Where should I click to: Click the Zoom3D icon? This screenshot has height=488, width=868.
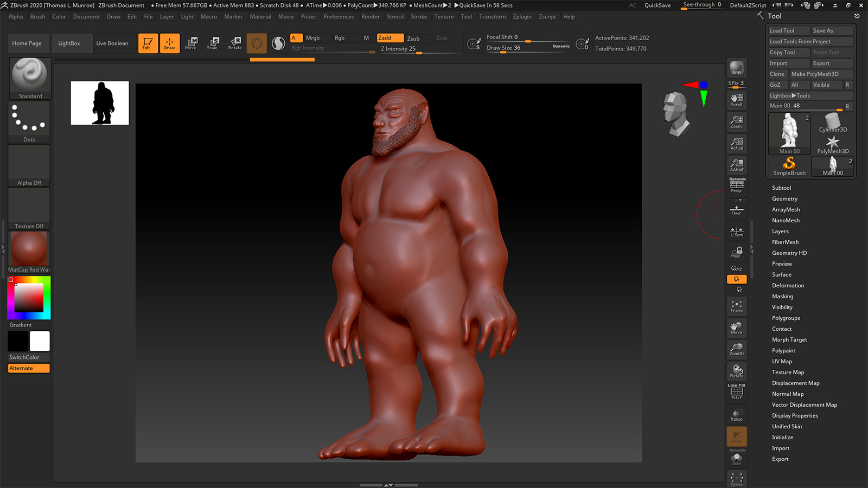click(x=737, y=350)
